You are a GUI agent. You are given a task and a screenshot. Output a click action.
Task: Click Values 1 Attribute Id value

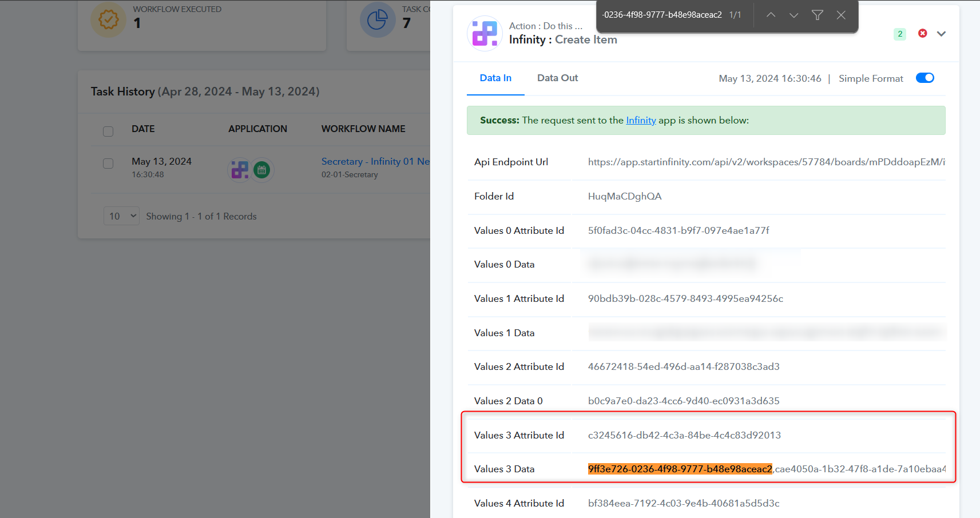[685, 299]
